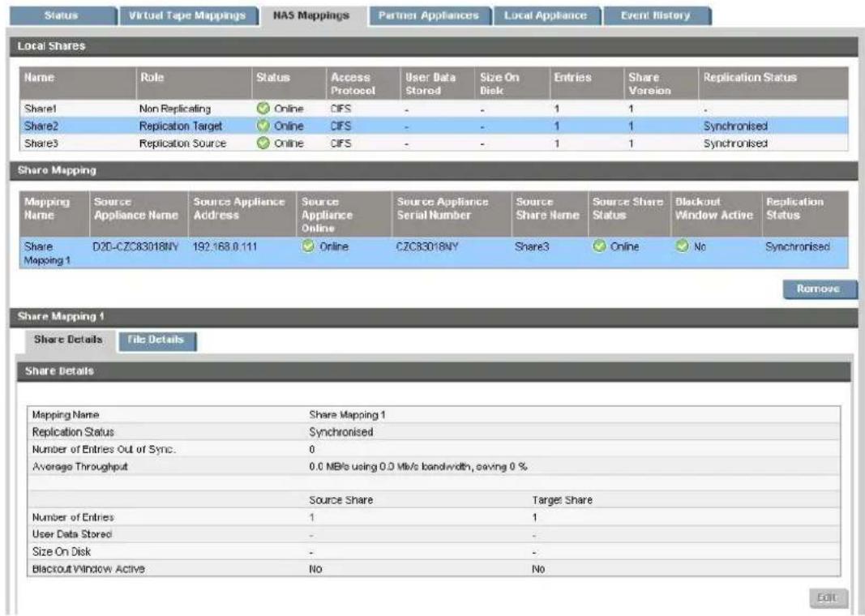Open the Partner Appliances tab
This screenshot has height=616, width=865.
pyautogui.click(x=429, y=15)
